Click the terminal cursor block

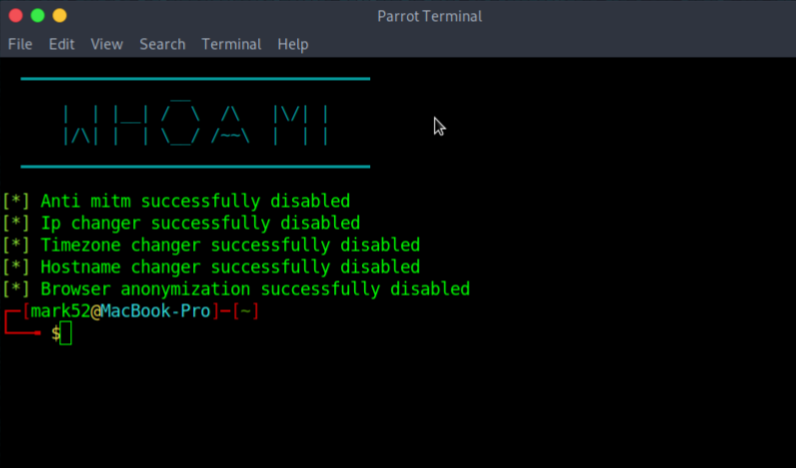pos(66,334)
